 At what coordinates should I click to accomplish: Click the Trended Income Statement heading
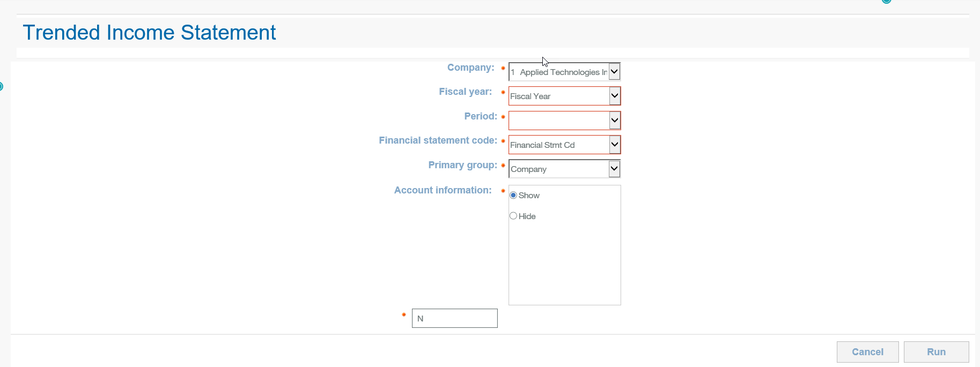pyautogui.click(x=149, y=33)
